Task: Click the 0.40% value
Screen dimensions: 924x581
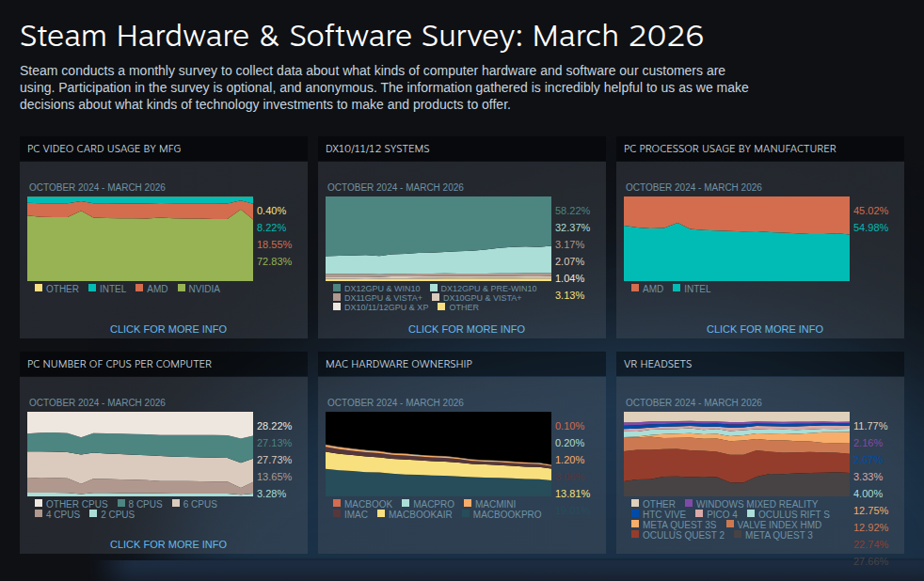Action: (271, 211)
